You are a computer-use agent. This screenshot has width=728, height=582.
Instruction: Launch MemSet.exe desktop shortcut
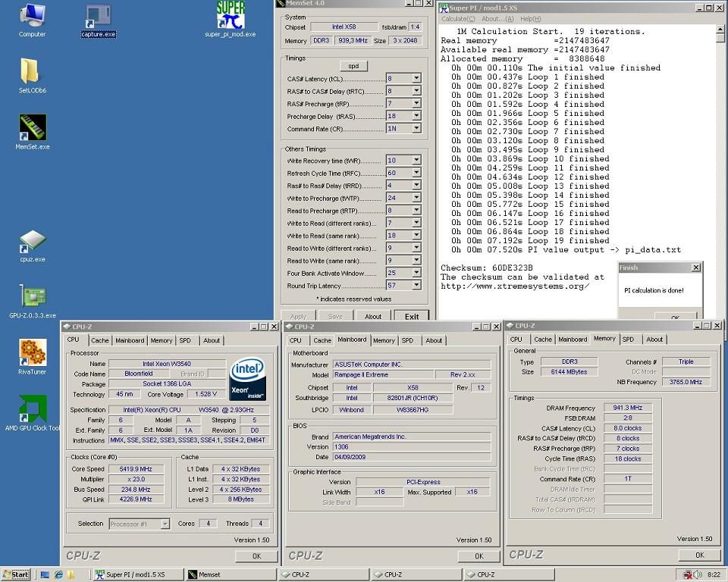tap(32, 133)
